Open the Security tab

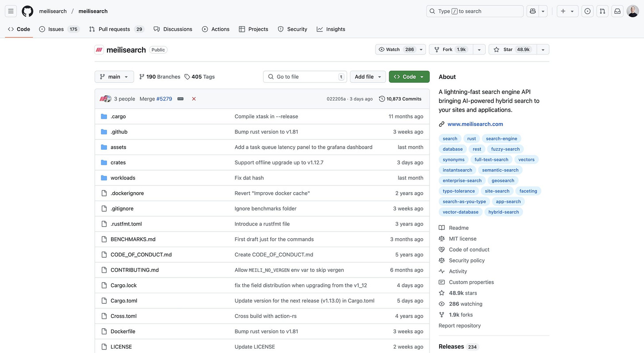pyautogui.click(x=292, y=29)
